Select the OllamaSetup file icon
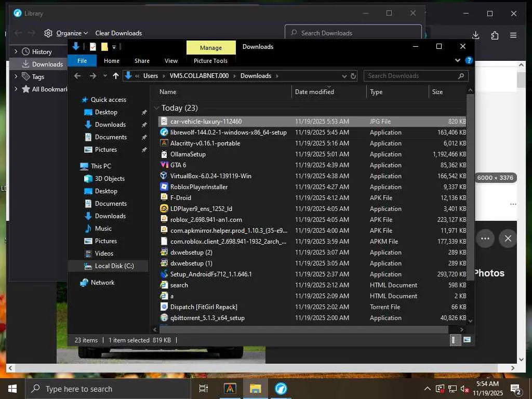The height and width of the screenshot is (399, 532). coord(164,154)
